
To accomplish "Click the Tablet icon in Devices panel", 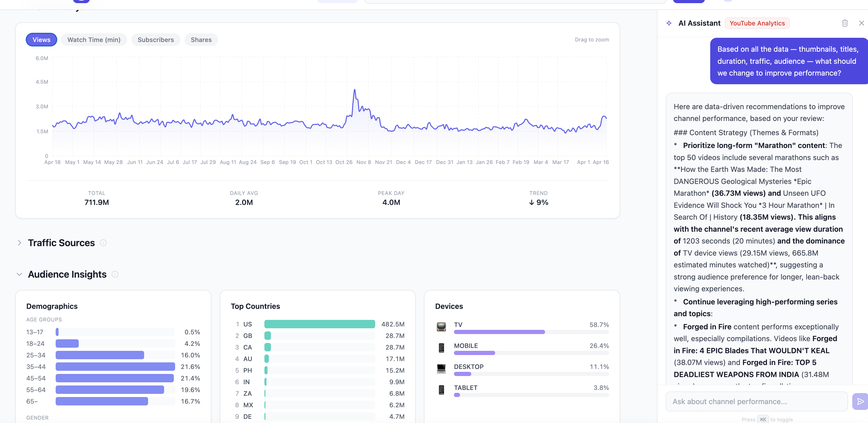I will 442,390.
